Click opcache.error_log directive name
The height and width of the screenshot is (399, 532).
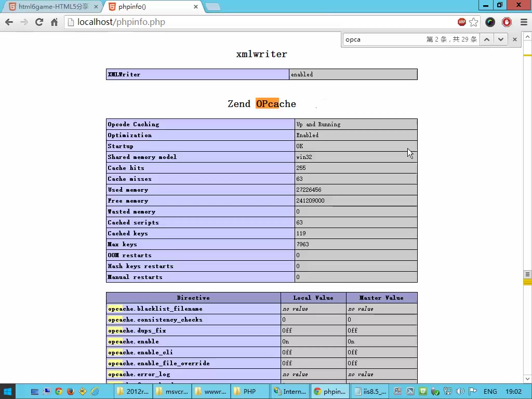pyautogui.click(x=139, y=374)
